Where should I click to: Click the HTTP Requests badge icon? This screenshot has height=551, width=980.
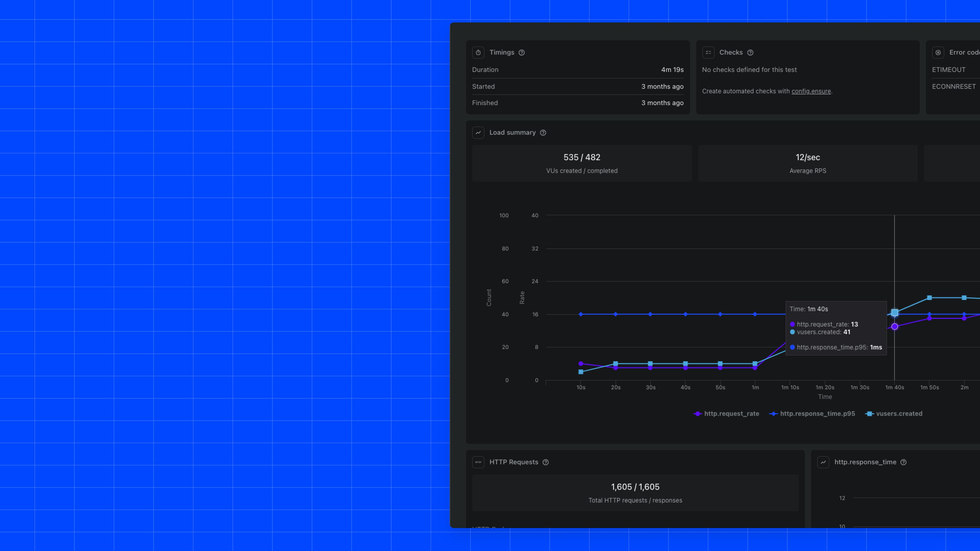point(478,462)
